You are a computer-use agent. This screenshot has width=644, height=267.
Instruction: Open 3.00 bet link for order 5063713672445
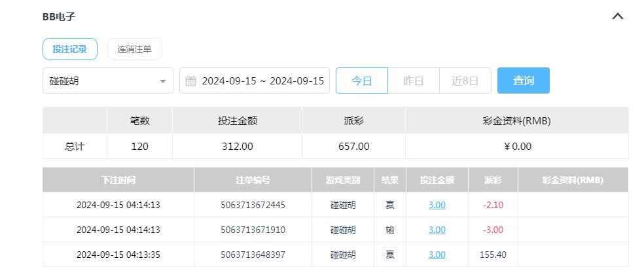437,205
